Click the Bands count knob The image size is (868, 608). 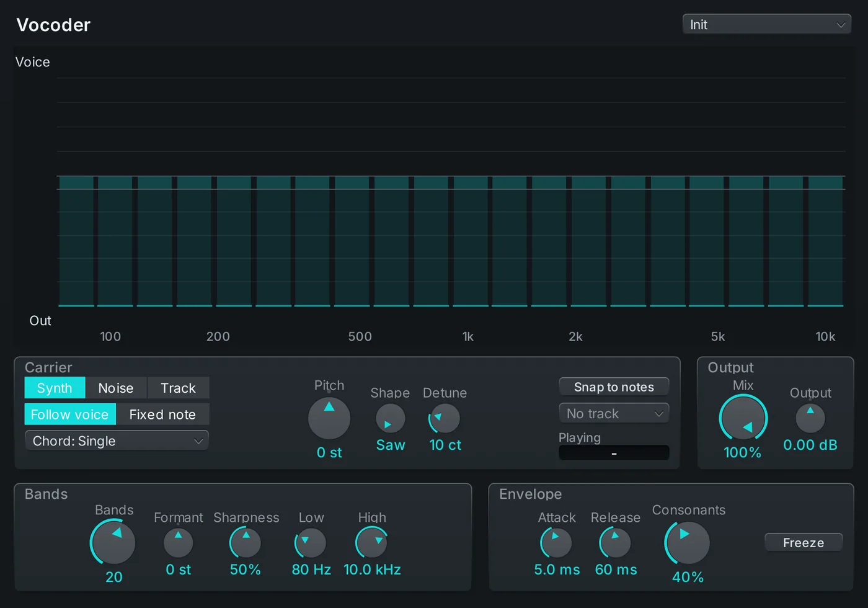(113, 542)
